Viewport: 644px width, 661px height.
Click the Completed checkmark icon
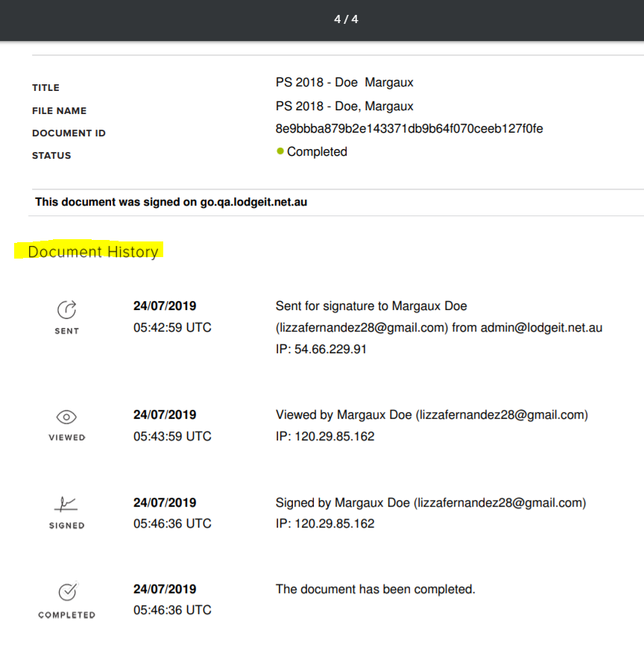[x=69, y=591]
